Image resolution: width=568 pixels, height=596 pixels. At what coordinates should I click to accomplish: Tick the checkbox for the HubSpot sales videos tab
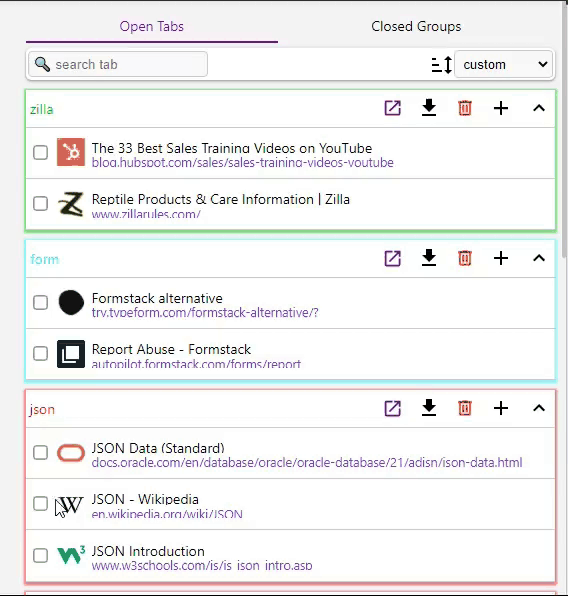click(40, 153)
